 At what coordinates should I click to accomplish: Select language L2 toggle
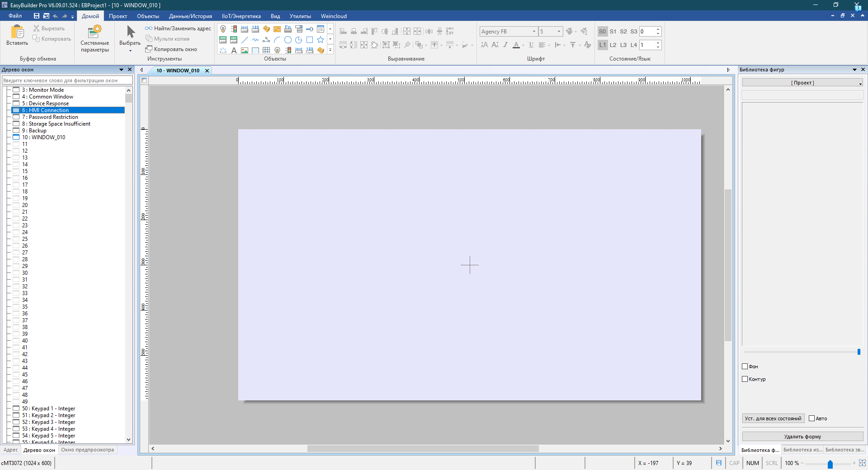613,45
